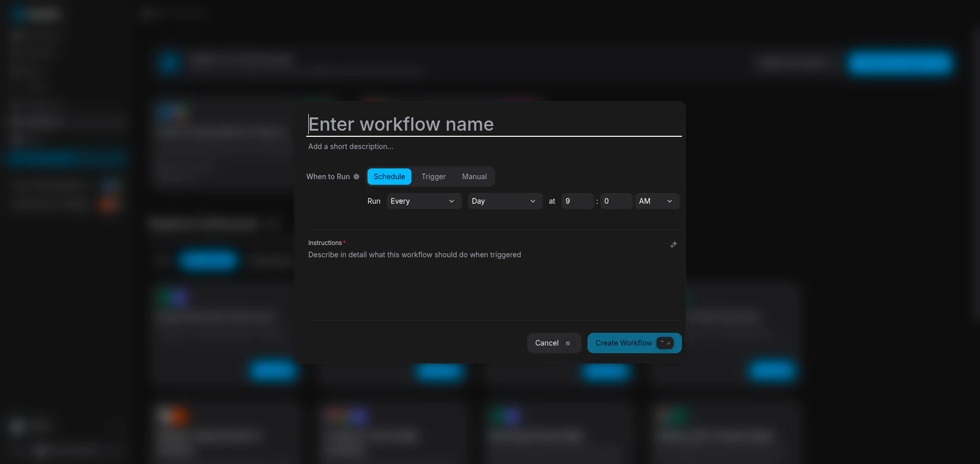Select the Schedule run mode

point(389,177)
